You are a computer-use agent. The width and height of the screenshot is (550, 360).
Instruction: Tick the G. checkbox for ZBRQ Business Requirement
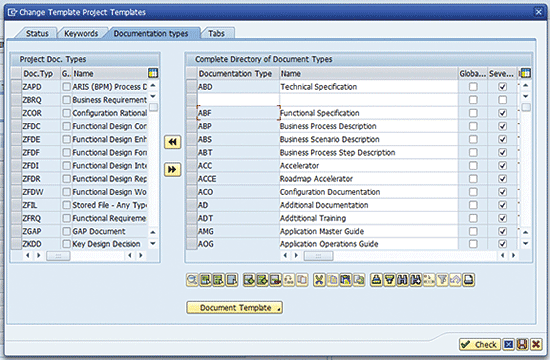[66, 100]
